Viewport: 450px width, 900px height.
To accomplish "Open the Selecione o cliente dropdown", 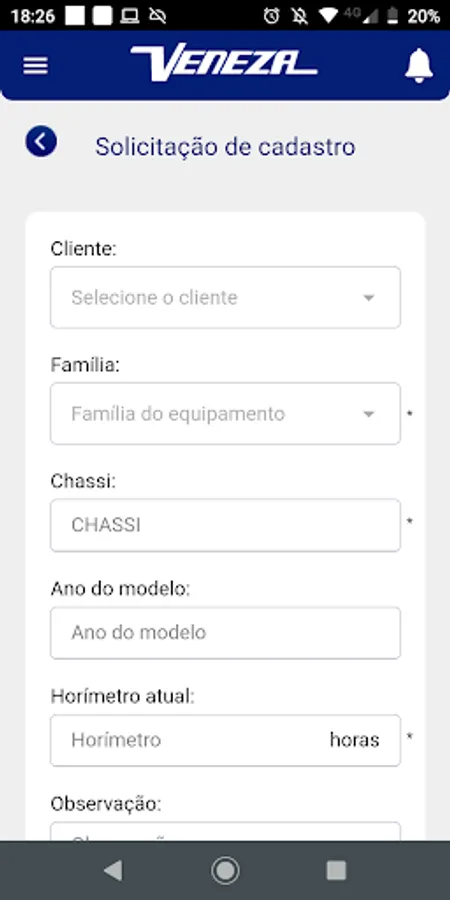I will click(x=225, y=297).
